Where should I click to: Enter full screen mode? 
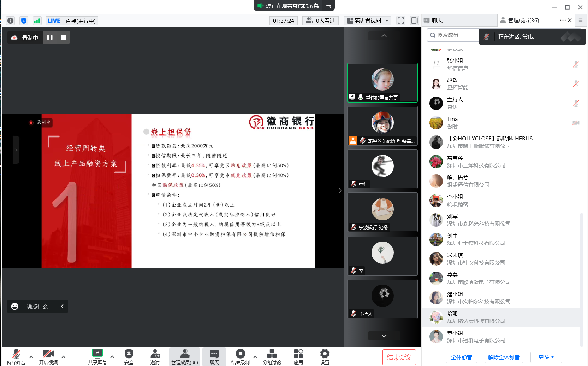(400, 21)
